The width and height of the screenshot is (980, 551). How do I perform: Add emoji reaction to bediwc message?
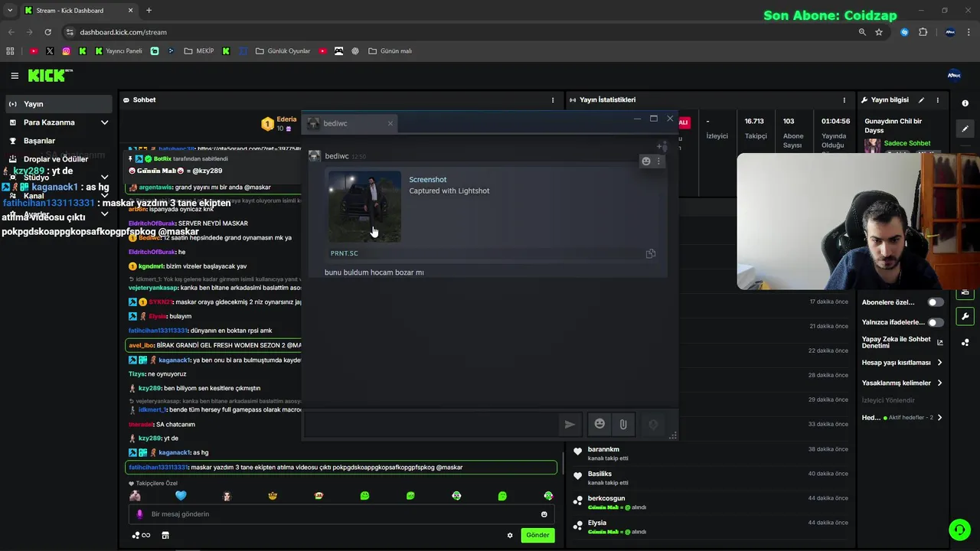pyautogui.click(x=646, y=161)
